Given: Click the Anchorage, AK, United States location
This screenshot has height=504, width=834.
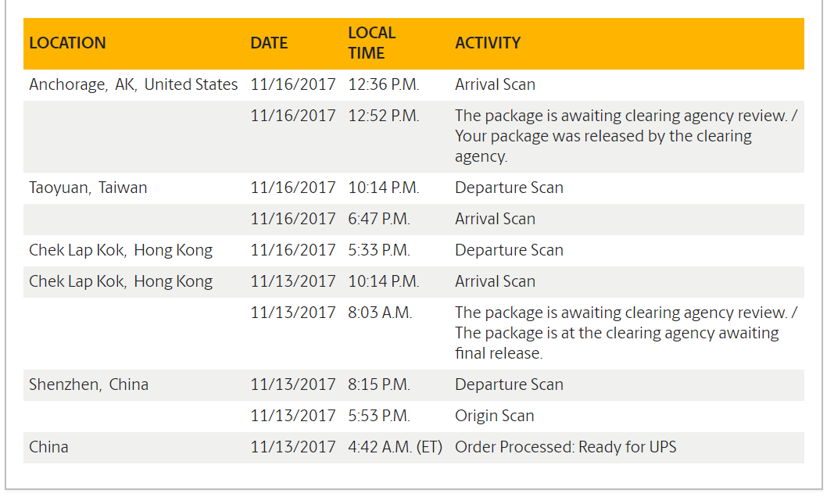Looking at the screenshot, I should point(133,84).
